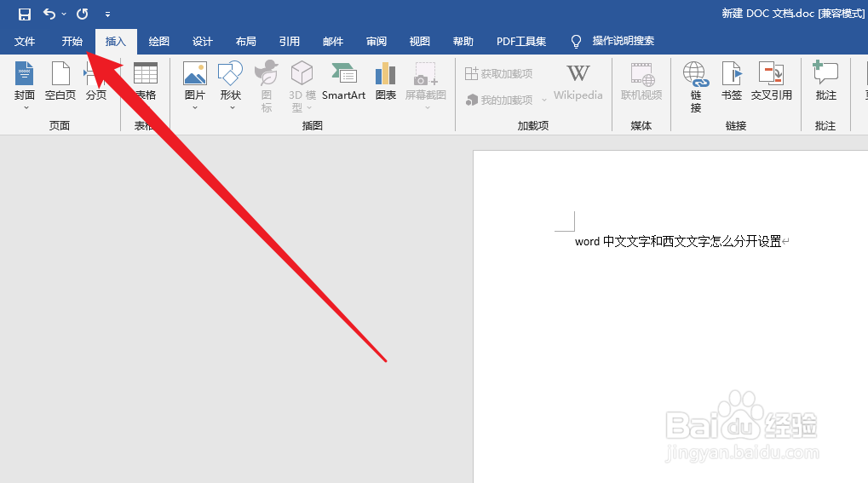Switch to the 绘图 (Draw) tab

tap(159, 42)
